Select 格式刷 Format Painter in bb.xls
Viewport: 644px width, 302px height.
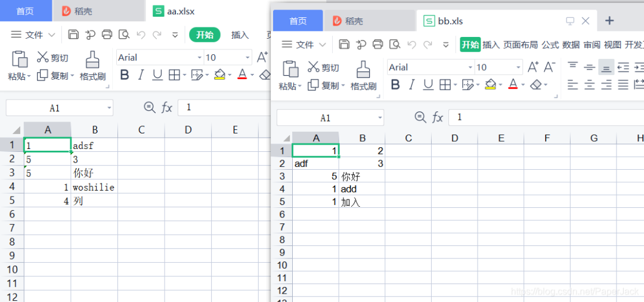pos(363,76)
